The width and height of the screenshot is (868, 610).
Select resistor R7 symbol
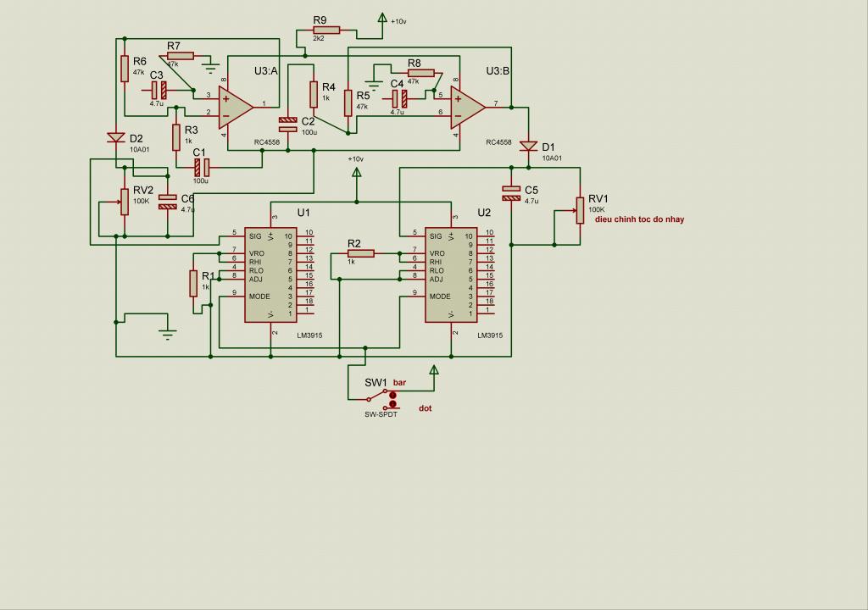coord(180,55)
